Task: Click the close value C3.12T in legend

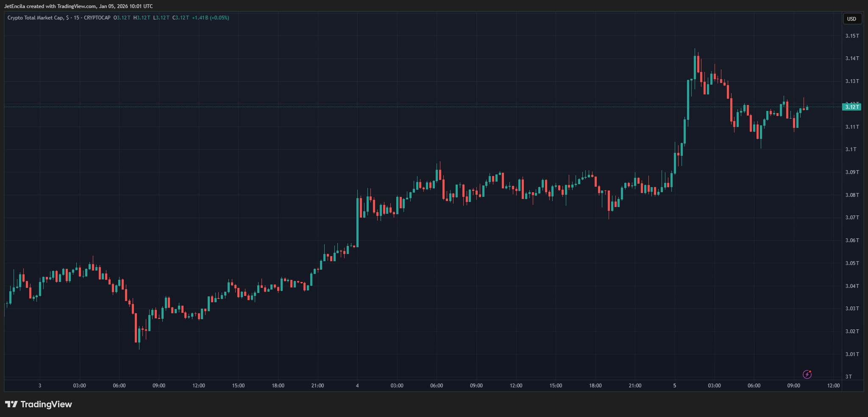Action: click(181, 18)
